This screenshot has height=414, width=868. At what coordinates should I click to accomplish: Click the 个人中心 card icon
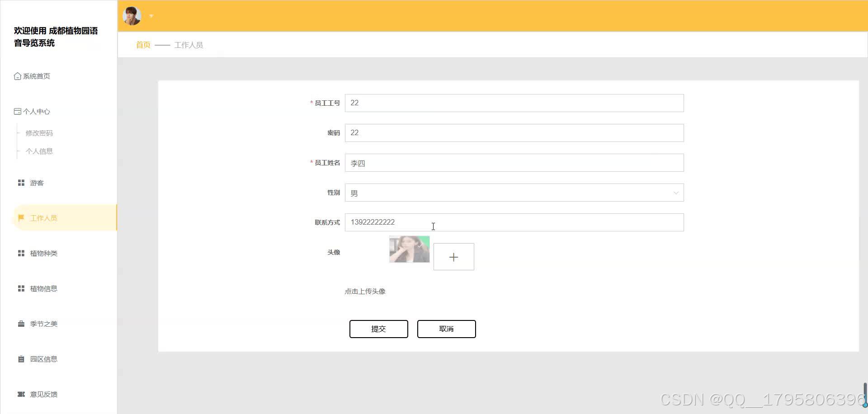[x=18, y=111]
